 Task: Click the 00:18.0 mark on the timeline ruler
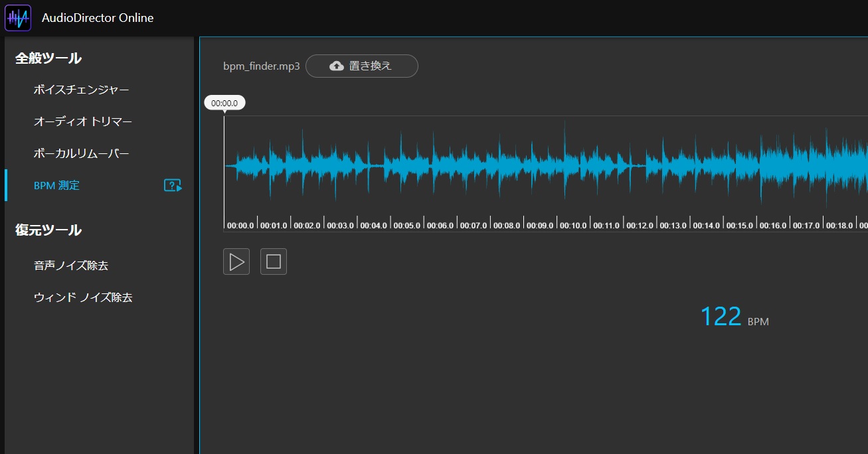839,226
